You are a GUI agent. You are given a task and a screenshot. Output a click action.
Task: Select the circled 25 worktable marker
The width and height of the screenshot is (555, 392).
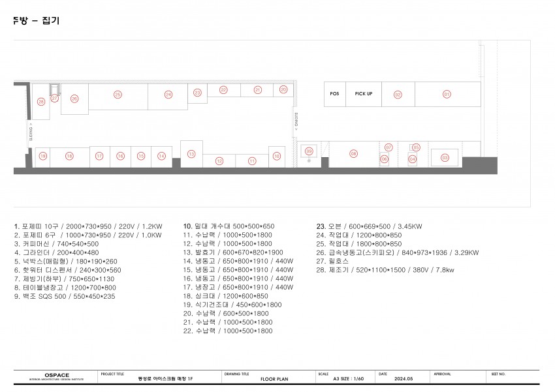(118, 95)
